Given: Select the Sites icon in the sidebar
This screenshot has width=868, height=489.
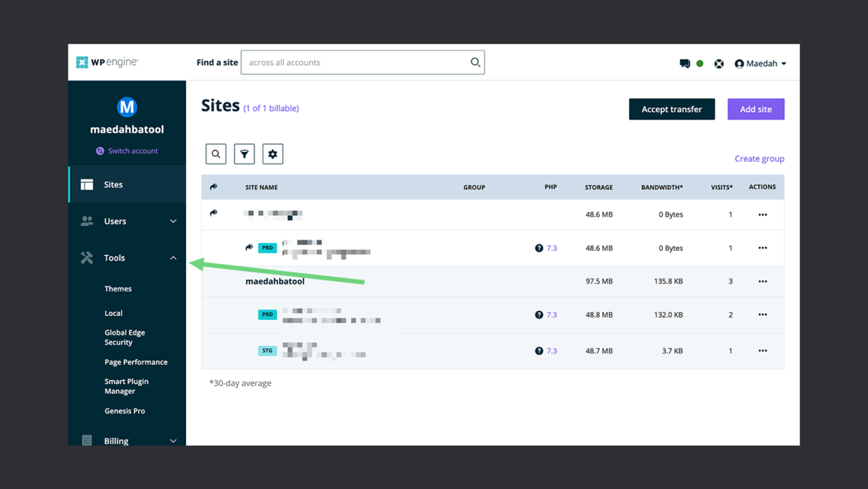Looking at the screenshot, I should 87,184.
